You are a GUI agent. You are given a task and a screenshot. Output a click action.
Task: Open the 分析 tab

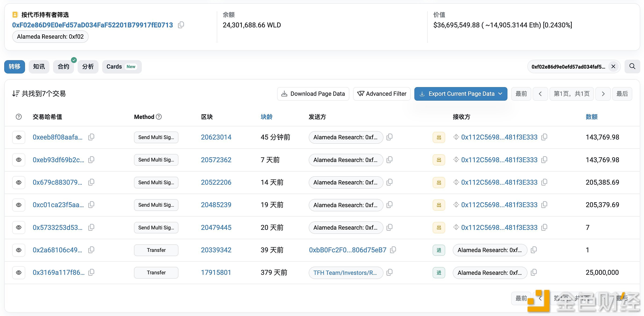tap(88, 66)
